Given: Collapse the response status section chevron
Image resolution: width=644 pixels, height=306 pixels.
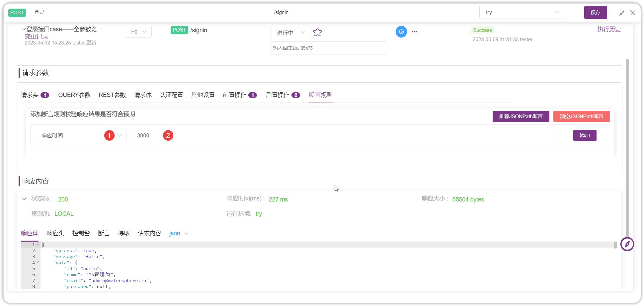Looking at the screenshot, I should tap(24, 199).
